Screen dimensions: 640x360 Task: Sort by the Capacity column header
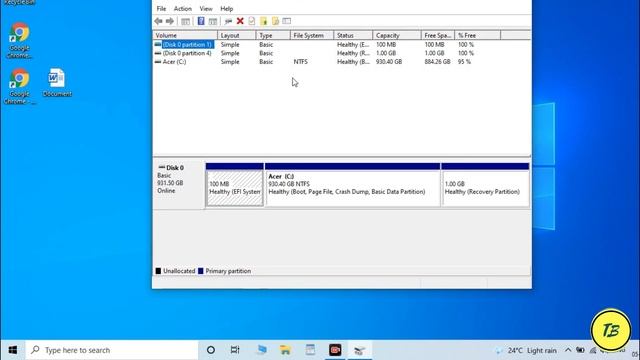pos(397,36)
